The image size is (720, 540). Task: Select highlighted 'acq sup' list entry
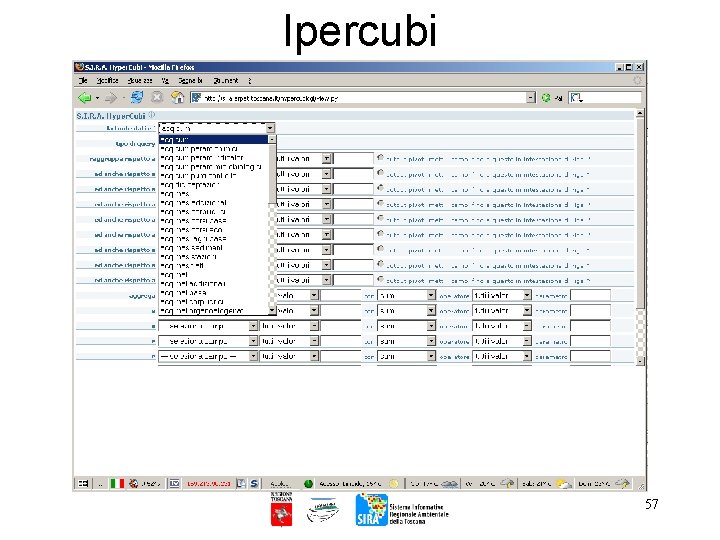pyautogui.click(x=214, y=139)
